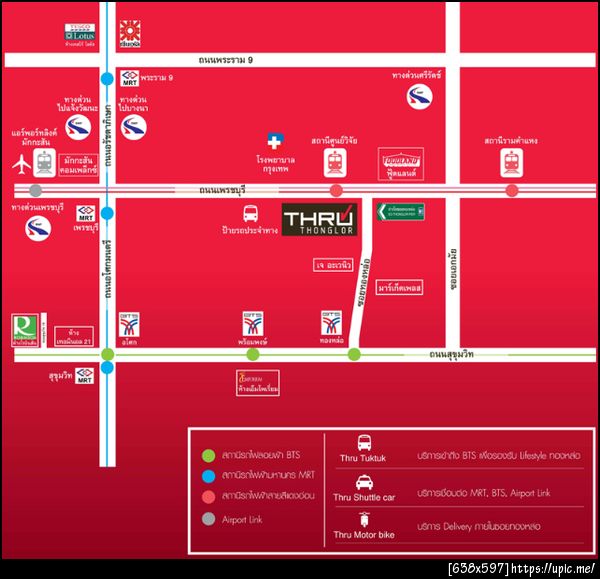Select the MRT logo beside พระราม 9
Viewport: 600px width, 579px height.
130,78
